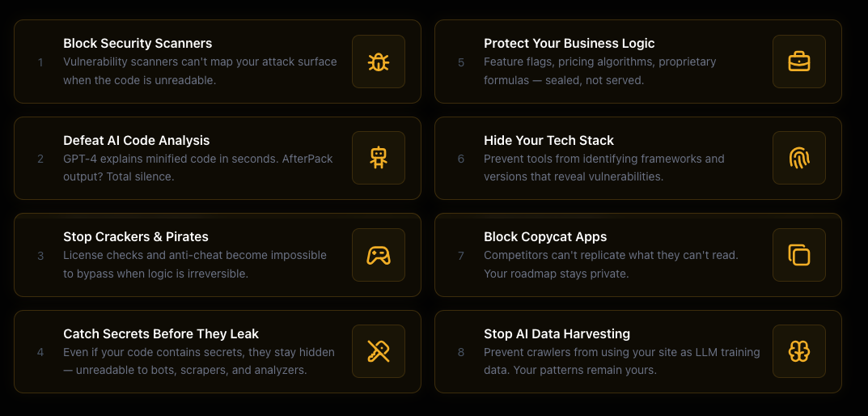Click the license checks description text
The height and width of the screenshot is (416, 868).
(x=194, y=264)
